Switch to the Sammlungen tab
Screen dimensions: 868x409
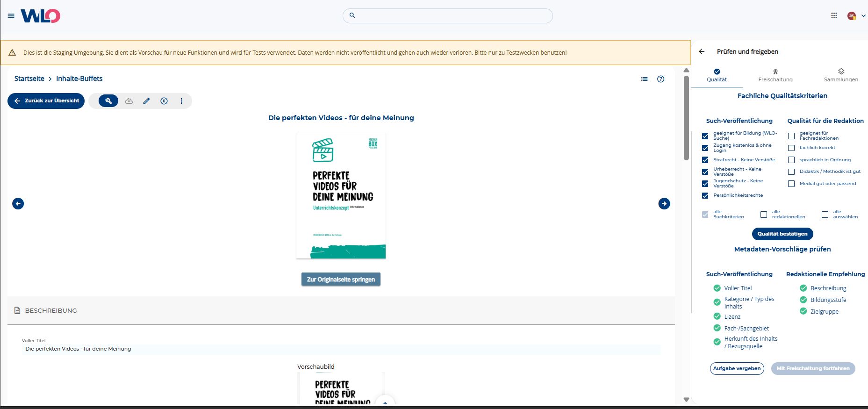[841, 75]
